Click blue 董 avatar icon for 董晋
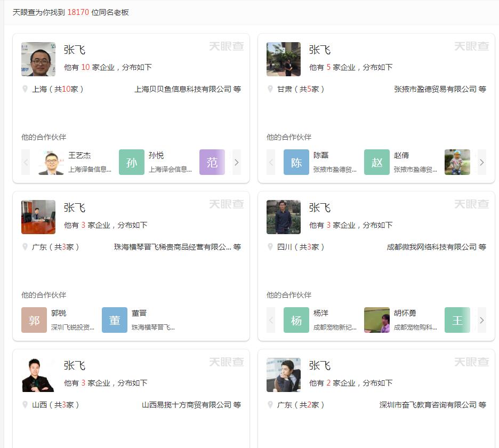This screenshot has width=499, height=448. pos(114,320)
